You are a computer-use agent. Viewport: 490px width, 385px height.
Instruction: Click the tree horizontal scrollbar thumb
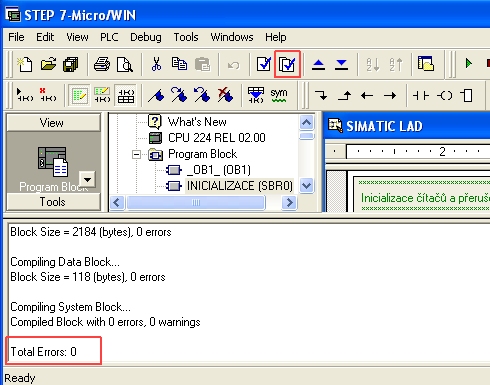(196, 202)
